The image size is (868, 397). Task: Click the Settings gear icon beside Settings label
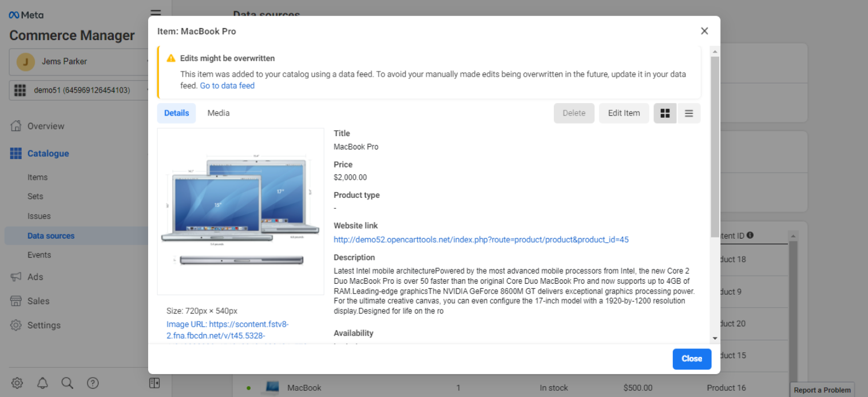pos(16,325)
